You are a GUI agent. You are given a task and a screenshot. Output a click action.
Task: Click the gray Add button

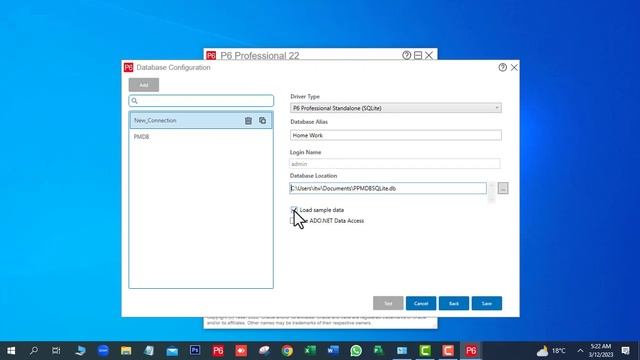(x=144, y=85)
